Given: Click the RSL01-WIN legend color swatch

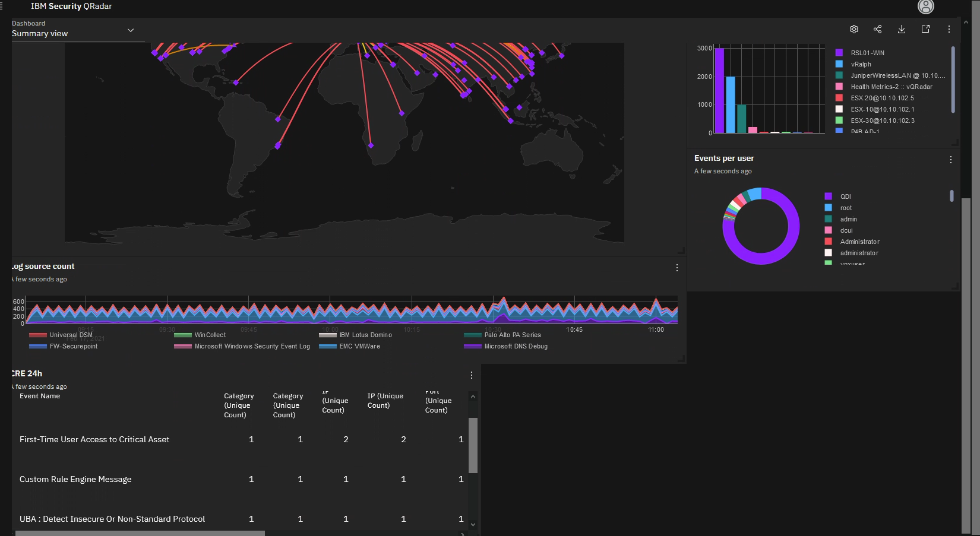Looking at the screenshot, I should pyautogui.click(x=839, y=53).
